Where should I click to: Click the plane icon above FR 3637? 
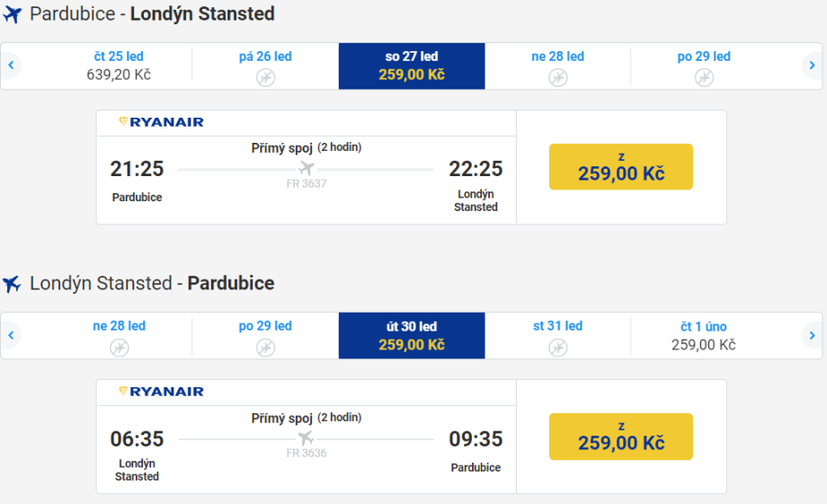point(307,168)
